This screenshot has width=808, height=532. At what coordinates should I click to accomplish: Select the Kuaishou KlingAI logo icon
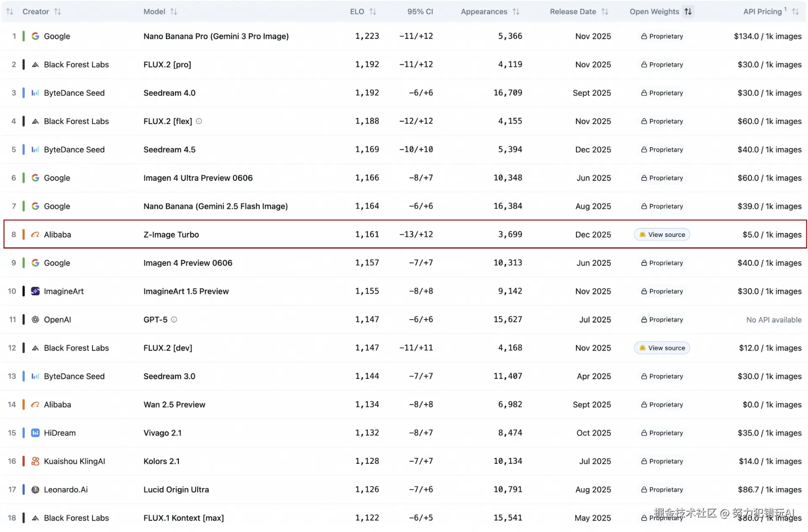[35, 461]
